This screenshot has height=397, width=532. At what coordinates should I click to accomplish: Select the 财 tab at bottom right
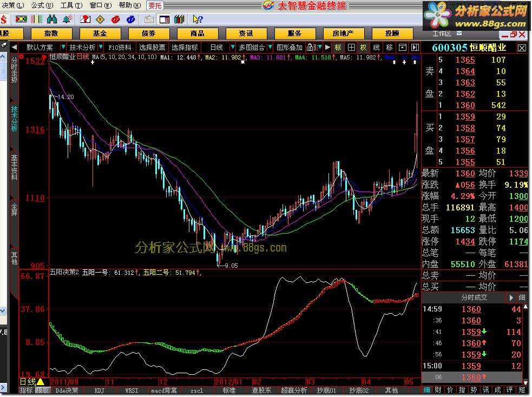tap(438, 390)
